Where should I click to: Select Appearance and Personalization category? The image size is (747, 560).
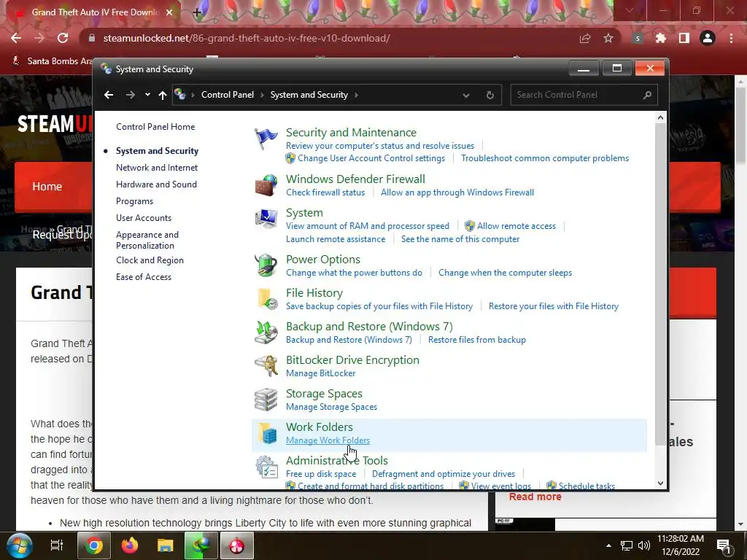point(147,240)
